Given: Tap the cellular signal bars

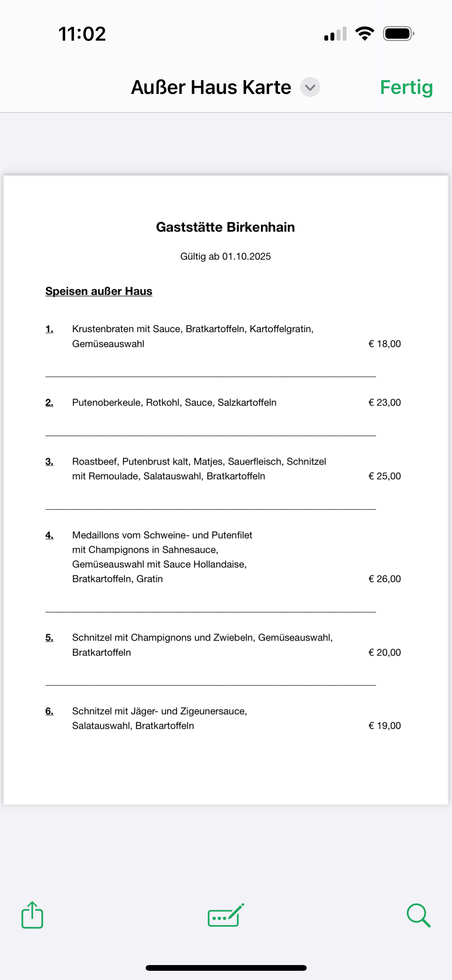Looking at the screenshot, I should coord(335,34).
